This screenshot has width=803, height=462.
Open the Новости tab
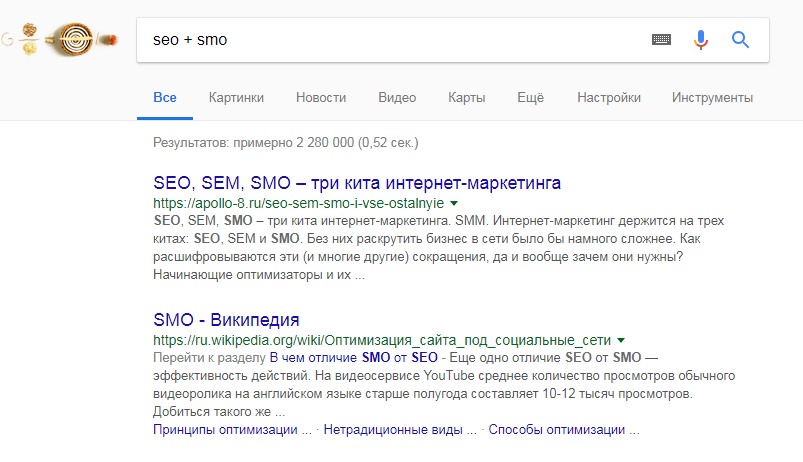(321, 98)
